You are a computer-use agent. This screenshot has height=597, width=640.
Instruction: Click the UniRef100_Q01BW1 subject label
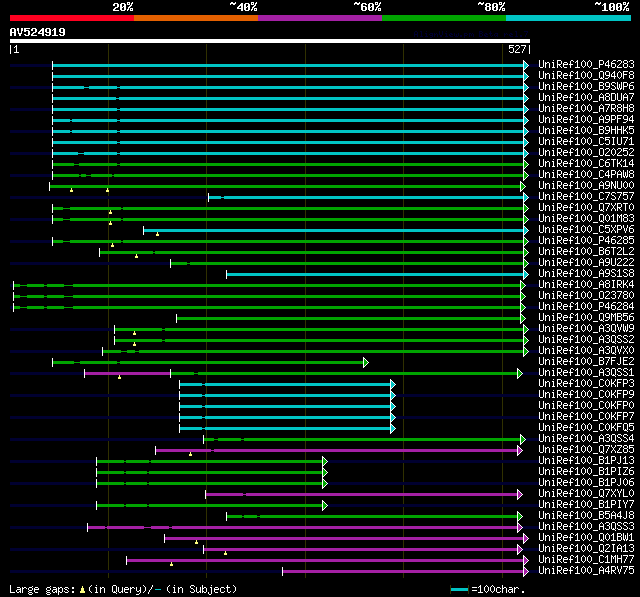586,538
